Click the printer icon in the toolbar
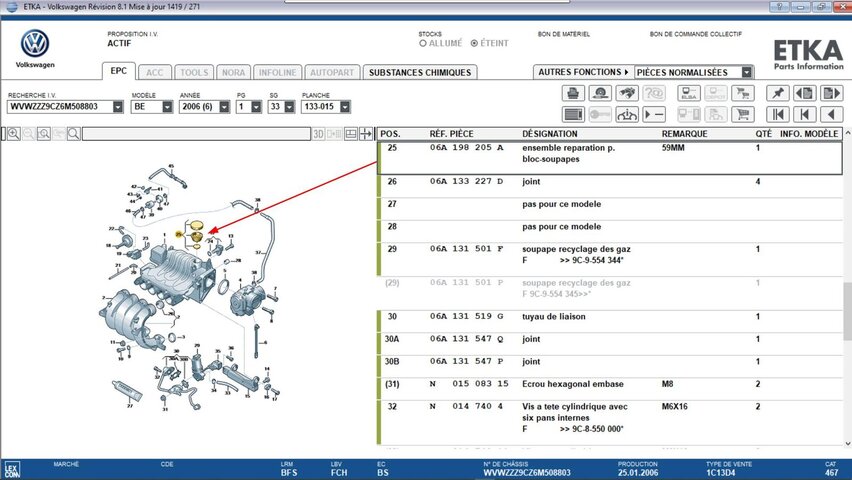 coord(573,93)
